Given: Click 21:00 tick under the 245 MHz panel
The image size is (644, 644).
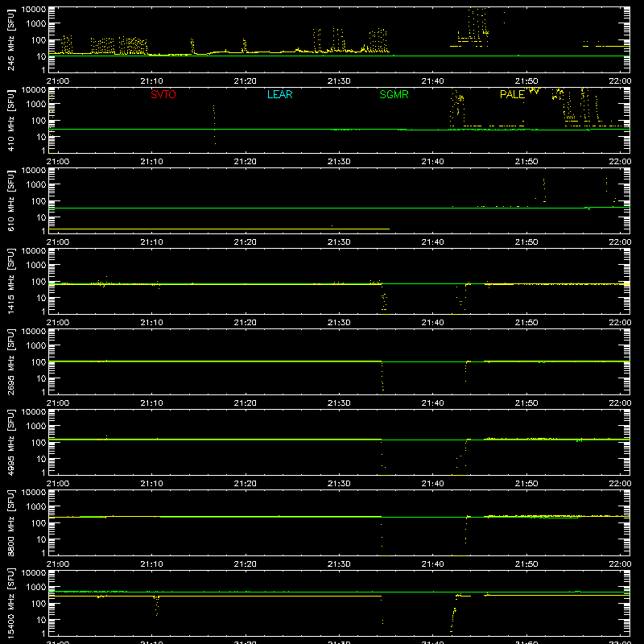Looking at the screenshot, I should pyautogui.click(x=58, y=81).
